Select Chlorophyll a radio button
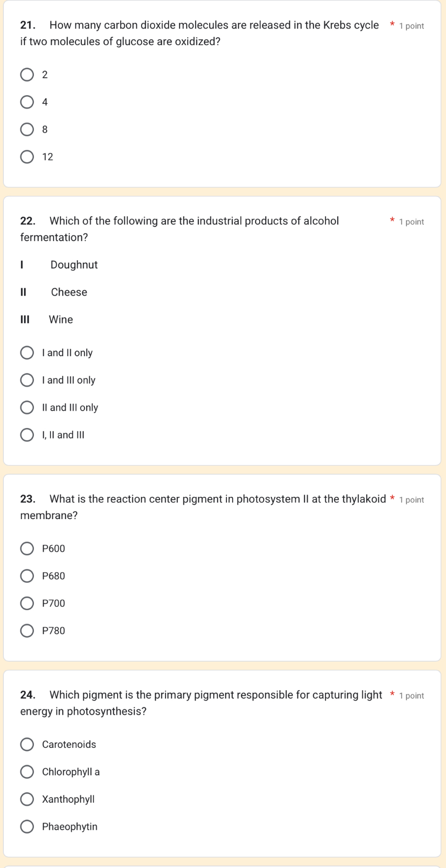 tap(27, 772)
